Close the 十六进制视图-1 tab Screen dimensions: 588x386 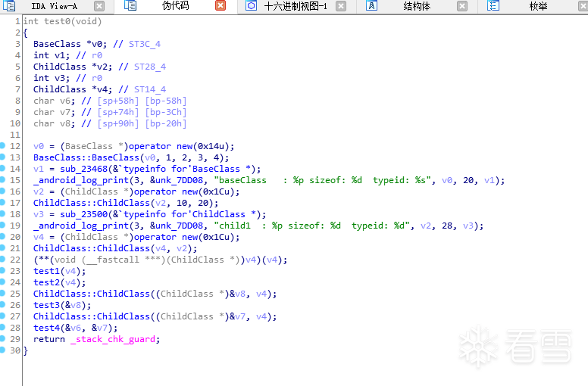pos(341,6)
